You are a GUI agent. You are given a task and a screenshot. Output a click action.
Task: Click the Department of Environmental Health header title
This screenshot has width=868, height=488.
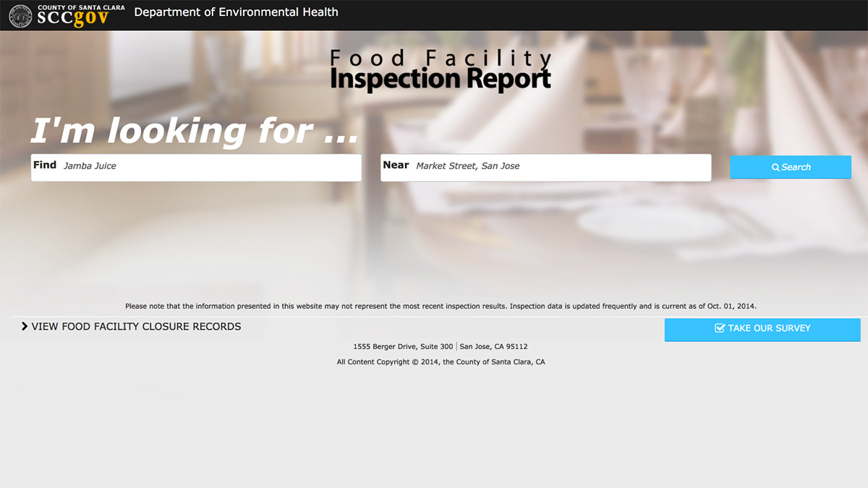click(236, 12)
